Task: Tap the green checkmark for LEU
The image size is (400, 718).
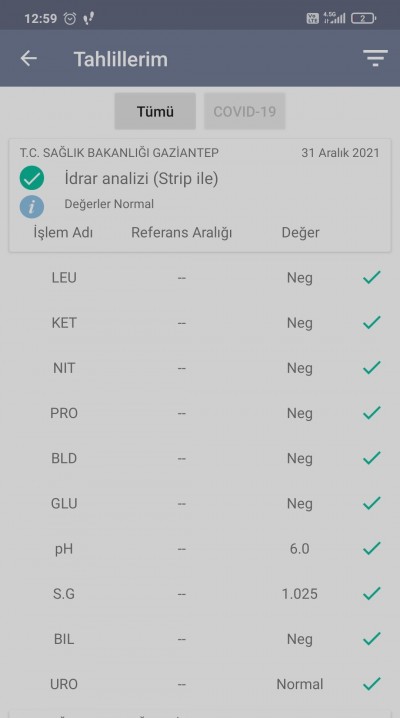Action: (372, 277)
